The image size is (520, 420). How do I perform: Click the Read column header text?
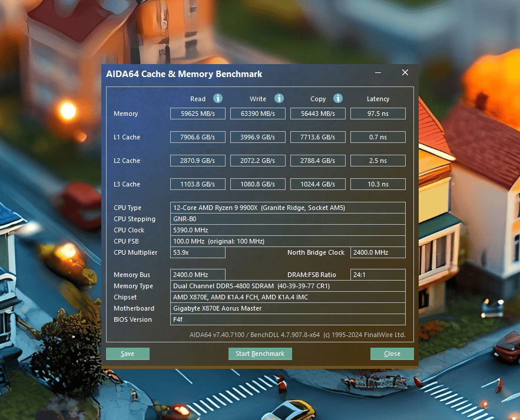pyautogui.click(x=198, y=99)
